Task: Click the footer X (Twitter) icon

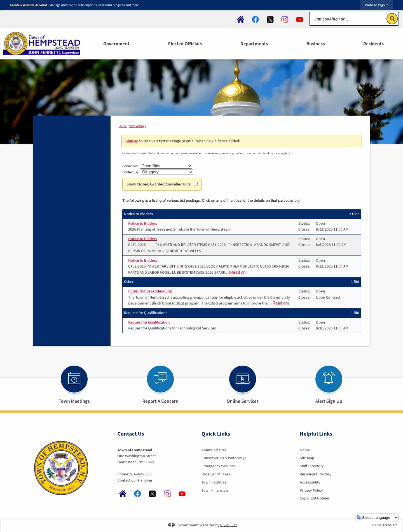Action: pyautogui.click(x=152, y=494)
